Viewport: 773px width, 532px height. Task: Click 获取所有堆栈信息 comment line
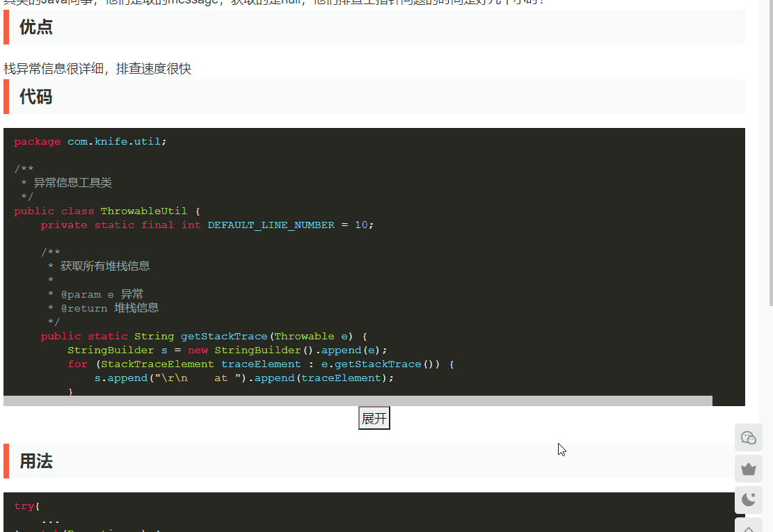point(105,266)
